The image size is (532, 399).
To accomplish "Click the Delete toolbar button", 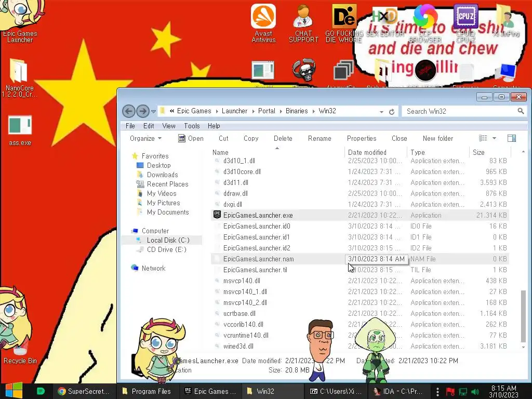I will pyautogui.click(x=283, y=138).
